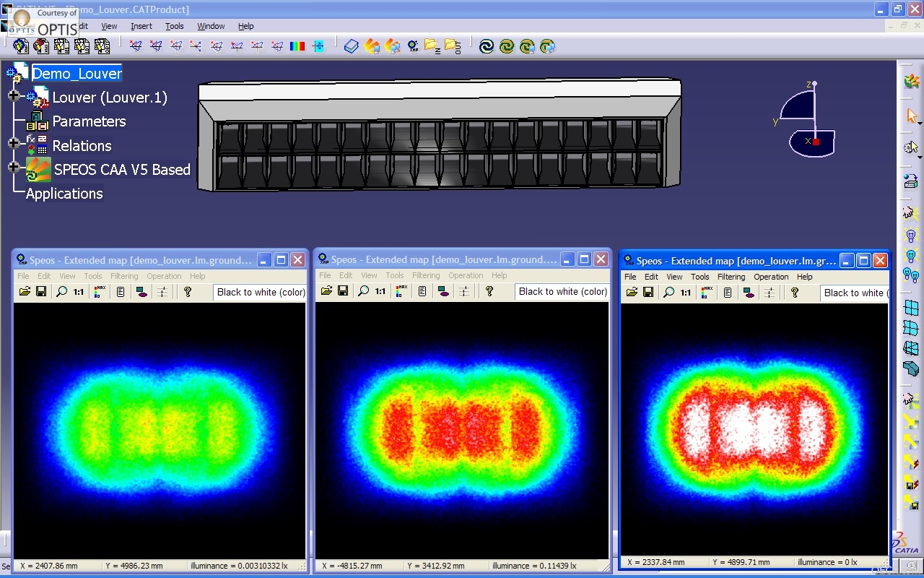Click the color spectrum icon in CATIA toolbar
The image size is (924, 578).
[x=297, y=46]
